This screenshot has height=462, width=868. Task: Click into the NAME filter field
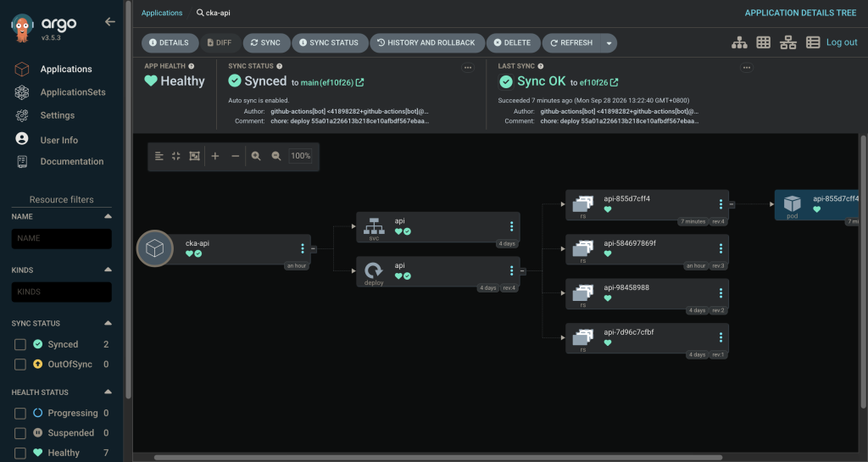coord(61,238)
